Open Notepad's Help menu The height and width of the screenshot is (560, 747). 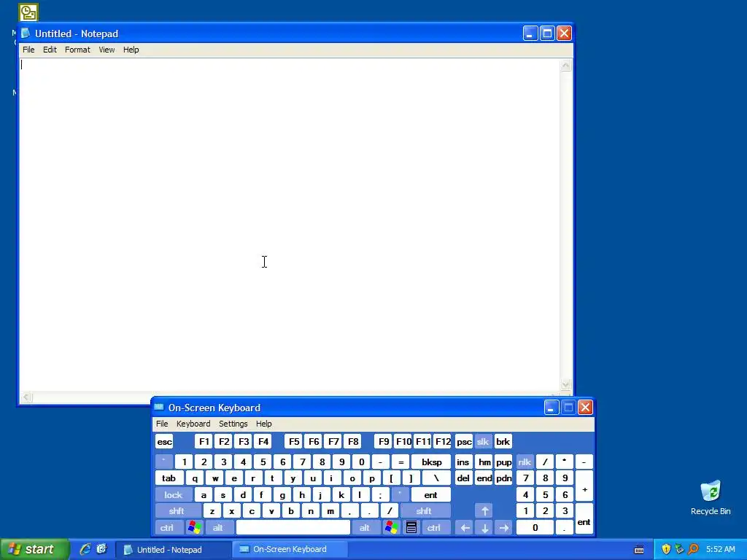131,50
